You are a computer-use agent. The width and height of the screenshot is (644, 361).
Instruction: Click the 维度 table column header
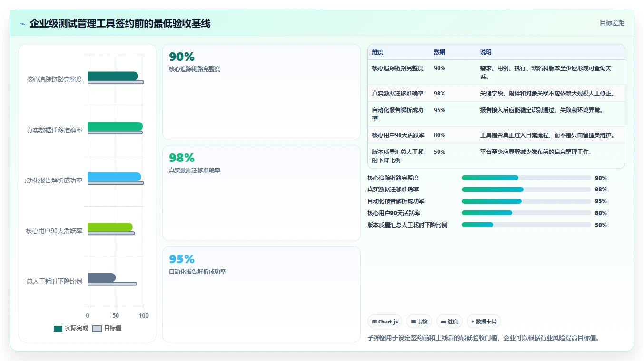378,52
